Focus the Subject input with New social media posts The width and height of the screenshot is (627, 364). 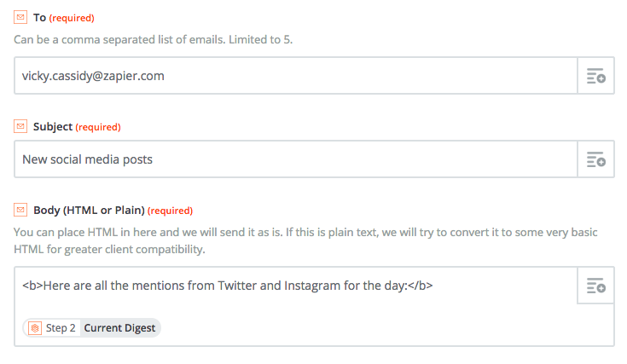(296, 159)
